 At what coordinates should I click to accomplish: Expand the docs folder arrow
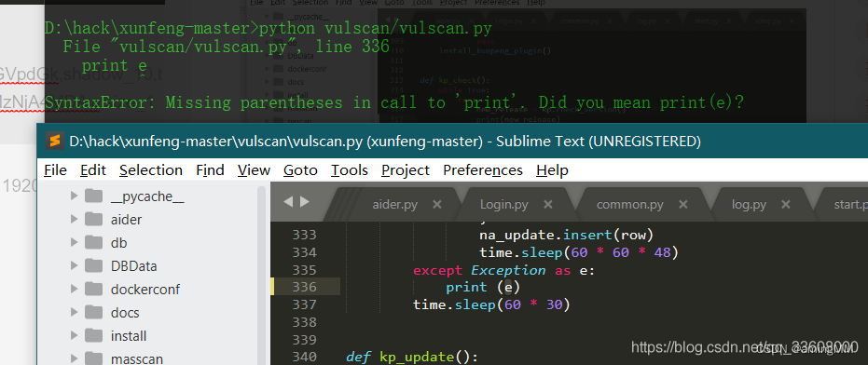click(74, 312)
